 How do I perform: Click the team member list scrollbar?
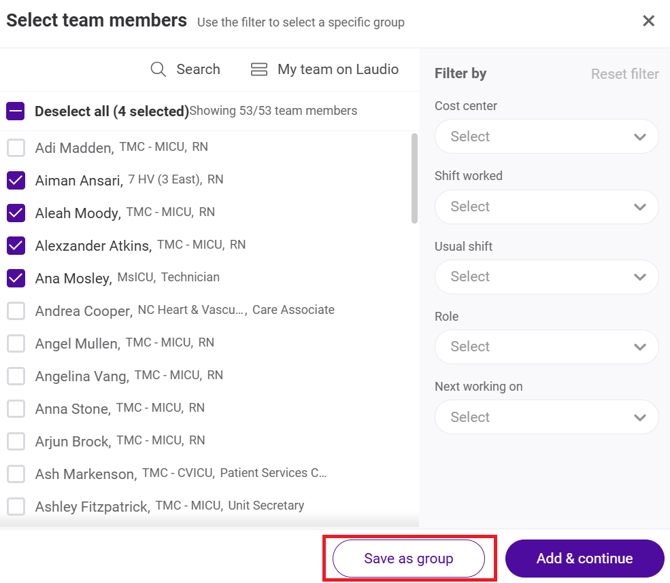click(x=414, y=178)
